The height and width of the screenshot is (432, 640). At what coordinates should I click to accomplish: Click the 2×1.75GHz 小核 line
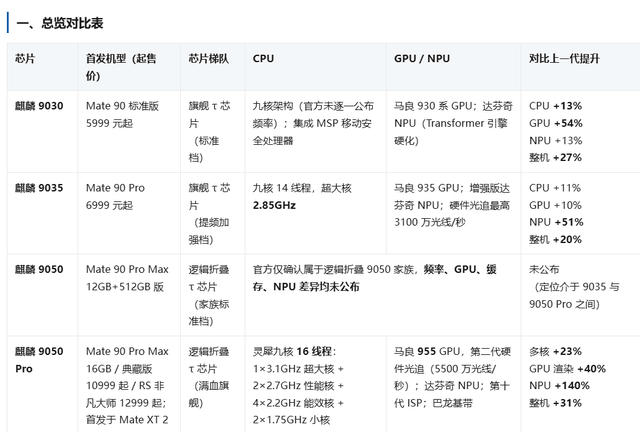pos(291,420)
